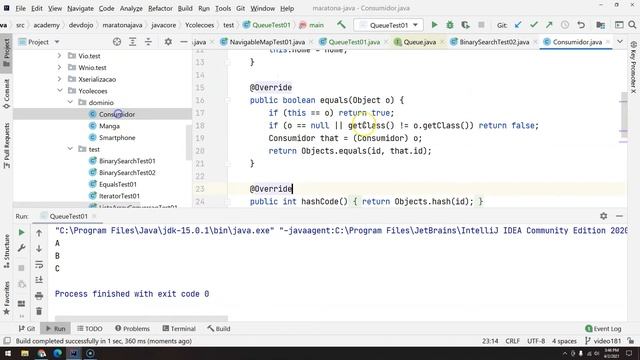
Task: Hide Project panel minus icon
Action: click(184, 42)
